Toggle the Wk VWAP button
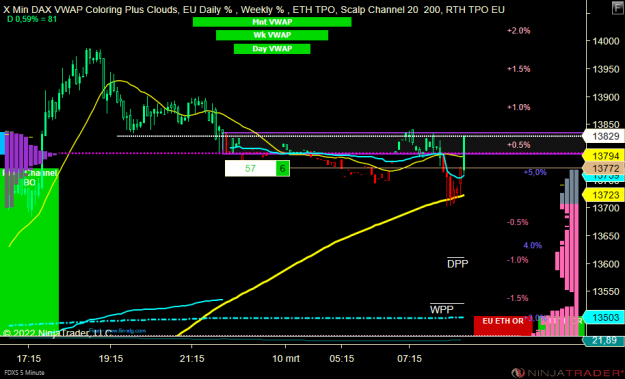This screenshot has height=379, width=625. (272, 35)
